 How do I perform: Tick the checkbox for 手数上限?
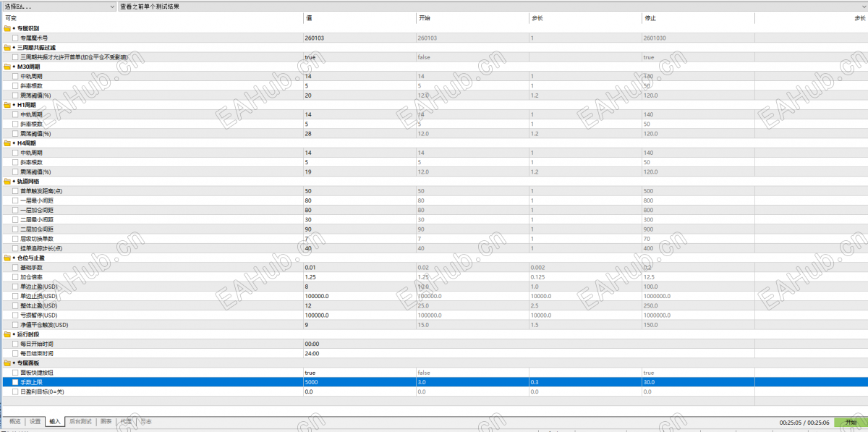click(x=15, y=382)
